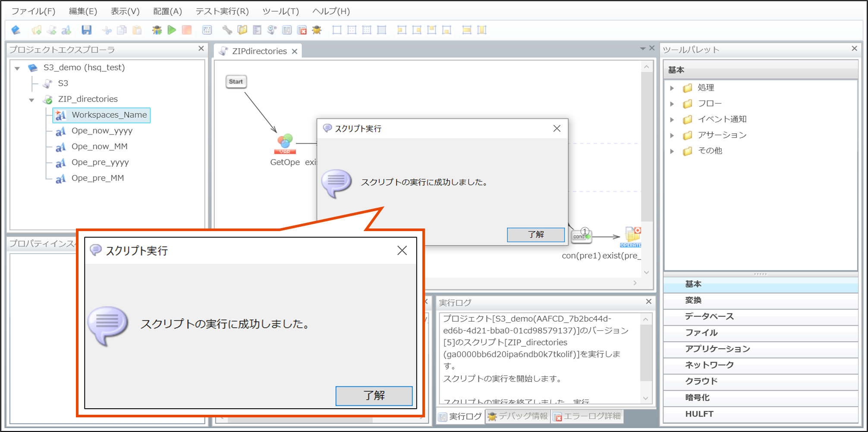Collapse the S3_demo (hsq_test) project node
868x432 pixels.
tap(17, 68)
